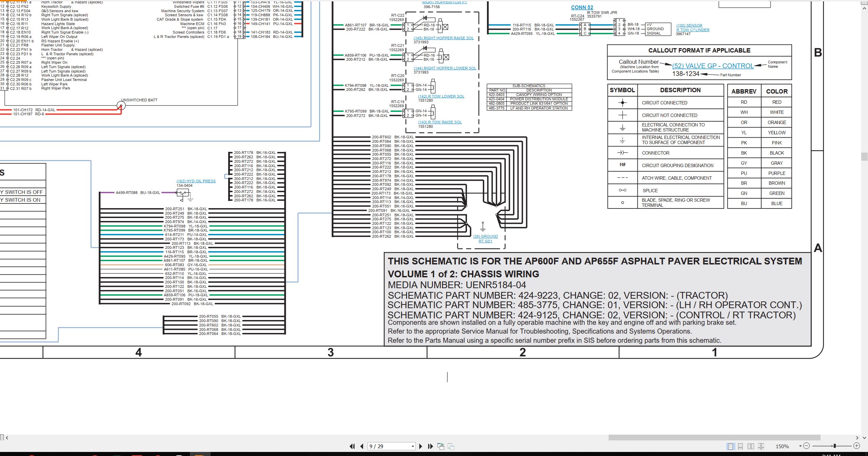Go to the next page

pos(421,447)
